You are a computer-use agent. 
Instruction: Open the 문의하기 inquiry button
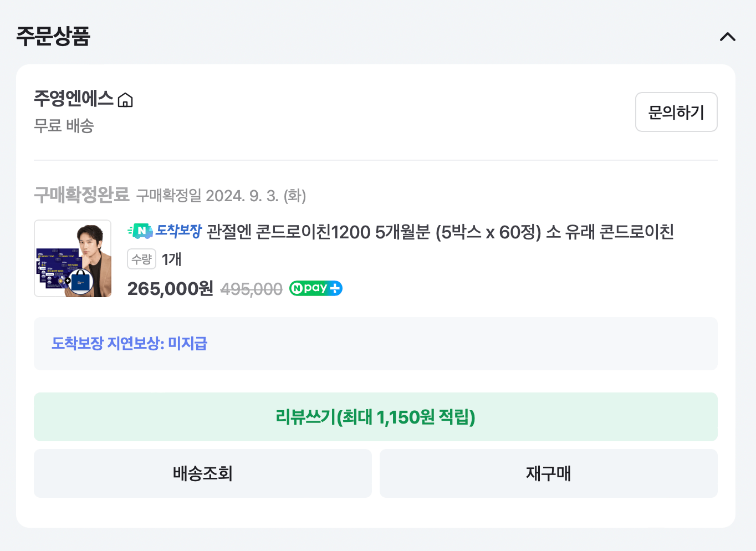tap(676, 112)
